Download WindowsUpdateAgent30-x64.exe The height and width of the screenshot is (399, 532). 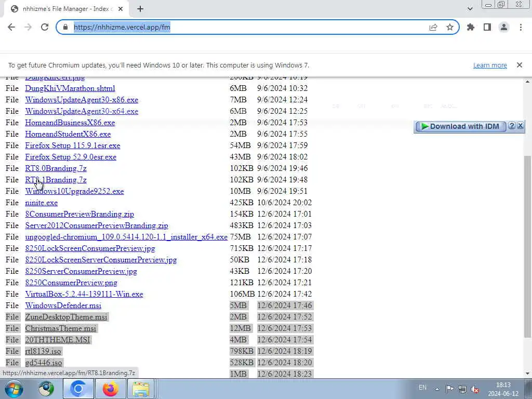coord(82,111)
